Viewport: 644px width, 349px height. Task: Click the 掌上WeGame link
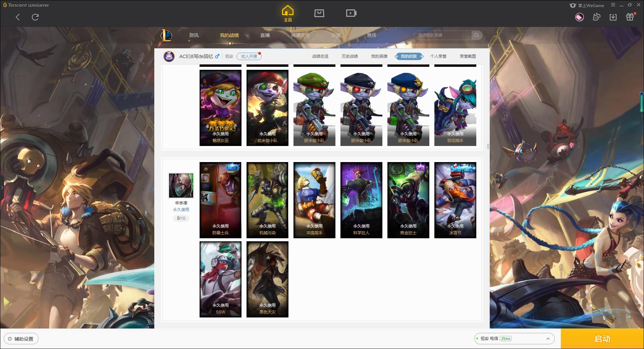587,5
